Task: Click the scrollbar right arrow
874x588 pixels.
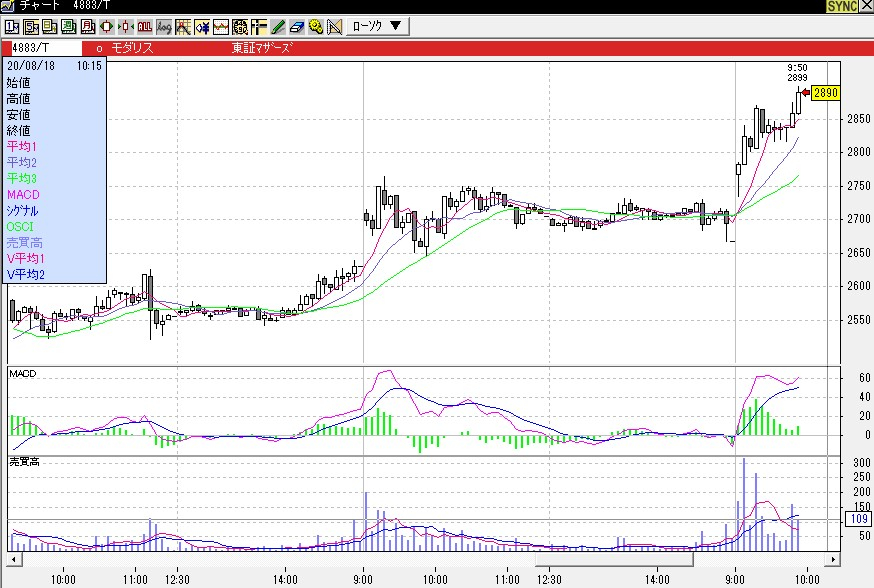Action: 832,559
